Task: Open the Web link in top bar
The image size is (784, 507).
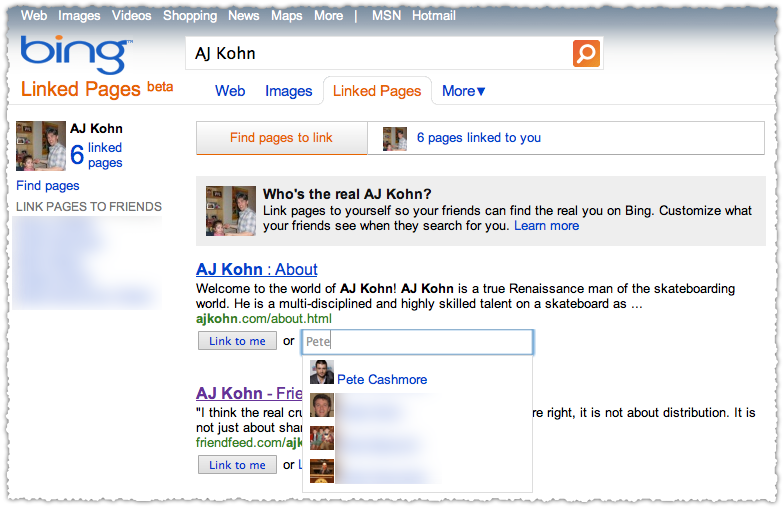Action: point(34,16)
